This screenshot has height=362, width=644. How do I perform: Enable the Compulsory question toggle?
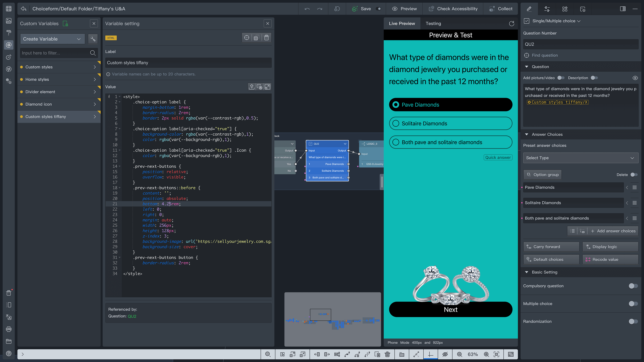pos(633,286)
